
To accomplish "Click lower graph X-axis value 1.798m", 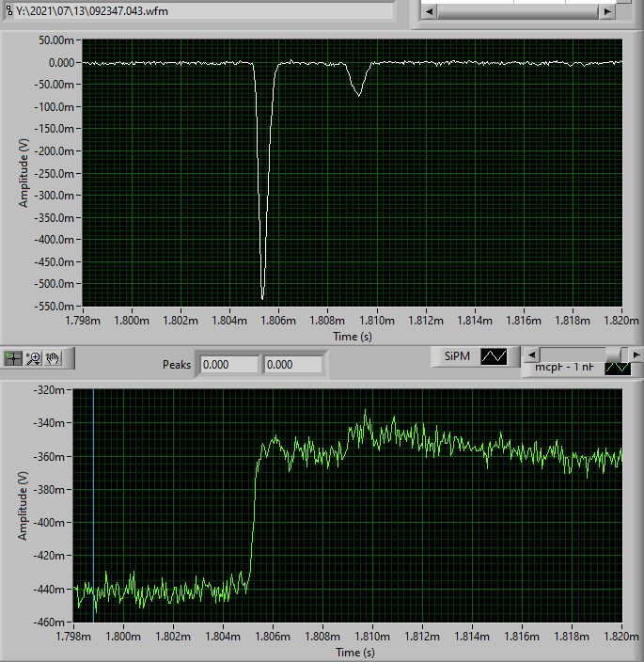I will click(x=73, y=636).
